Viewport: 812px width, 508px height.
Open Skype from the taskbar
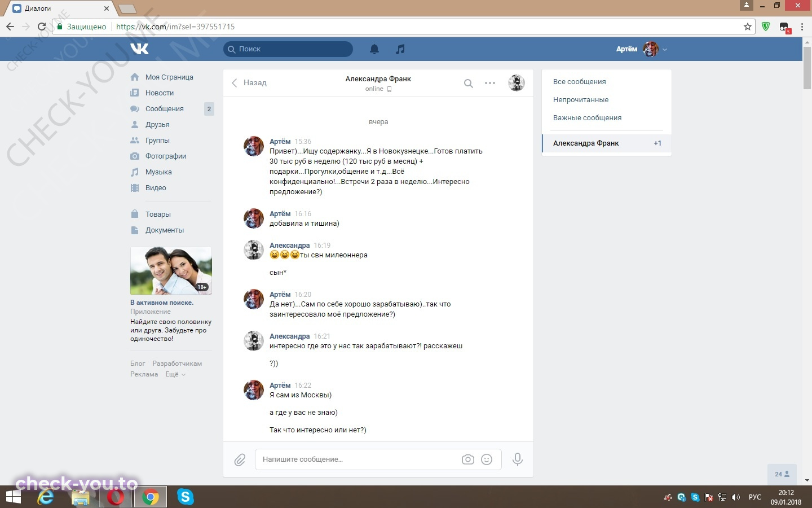[185, 497]
